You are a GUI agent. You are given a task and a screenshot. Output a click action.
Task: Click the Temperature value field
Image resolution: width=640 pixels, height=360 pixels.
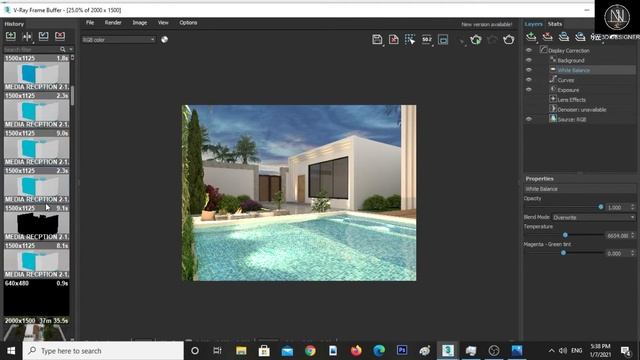point(618,236)
